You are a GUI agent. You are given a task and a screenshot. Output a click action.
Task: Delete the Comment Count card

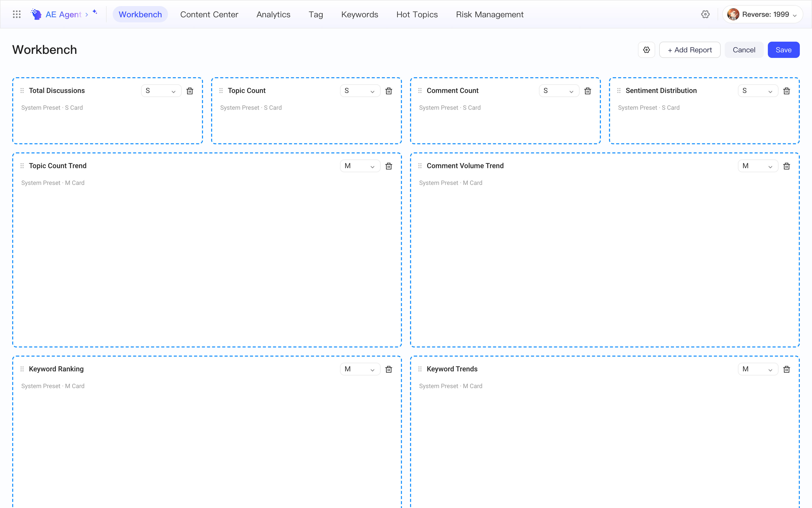click(x=588, y=91)
